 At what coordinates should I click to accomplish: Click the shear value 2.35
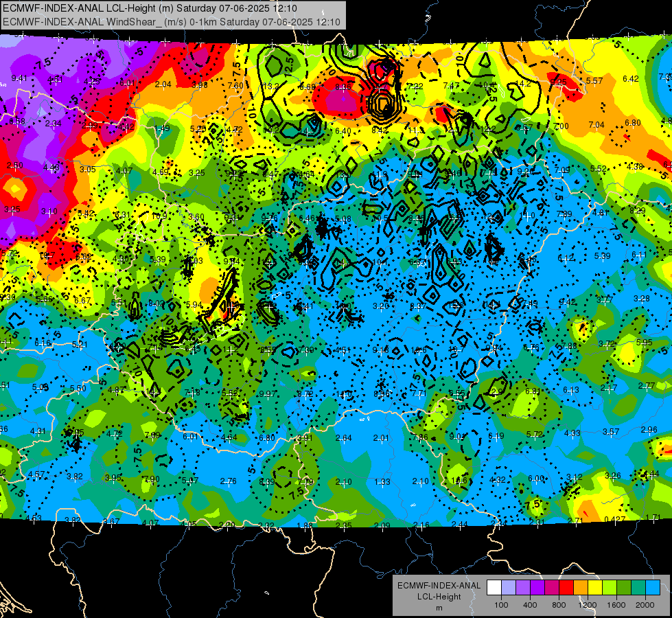click(x=343, y=525)
